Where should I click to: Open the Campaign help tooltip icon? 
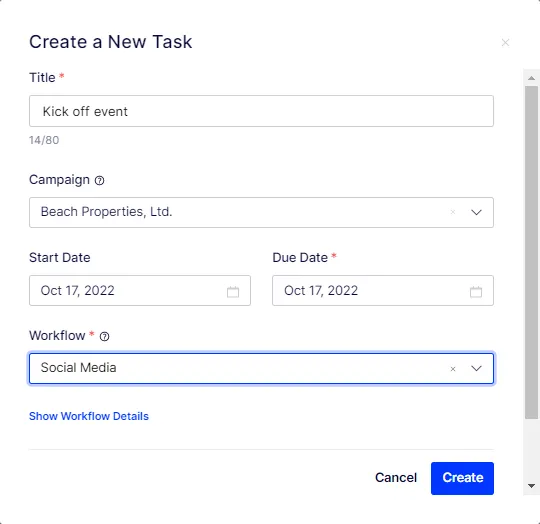(x=100, y=180)
